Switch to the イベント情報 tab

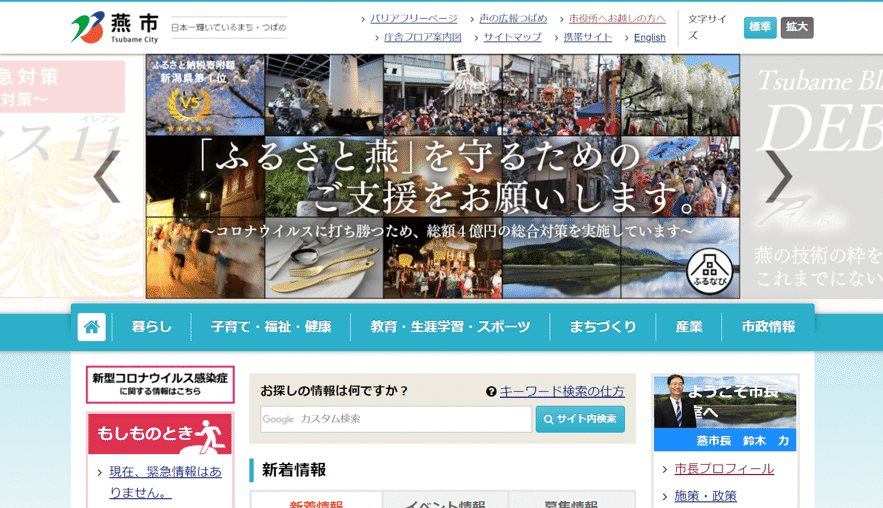445,503
